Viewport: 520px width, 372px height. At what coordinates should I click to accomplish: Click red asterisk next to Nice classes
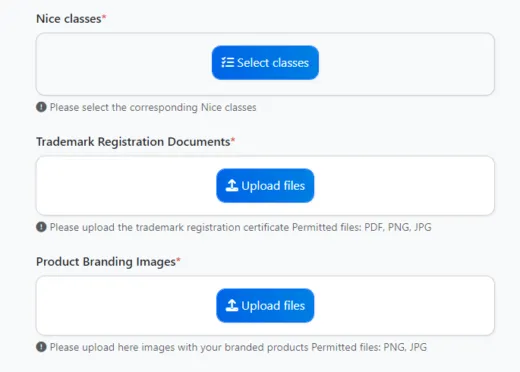pos(104,16)
